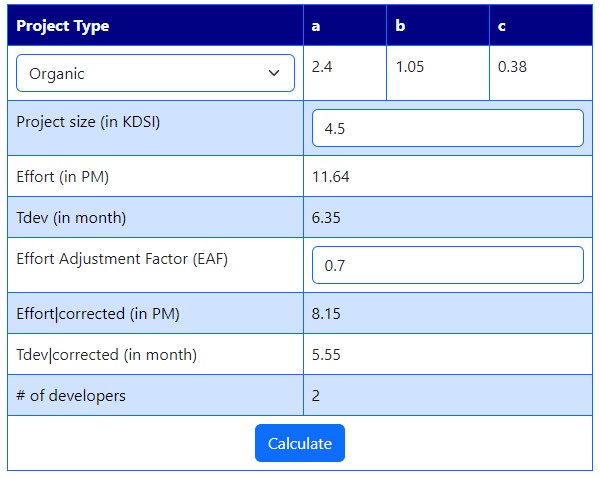Click the 'b' column header
This screenshot has height=478, width=600.
[400, 26]
